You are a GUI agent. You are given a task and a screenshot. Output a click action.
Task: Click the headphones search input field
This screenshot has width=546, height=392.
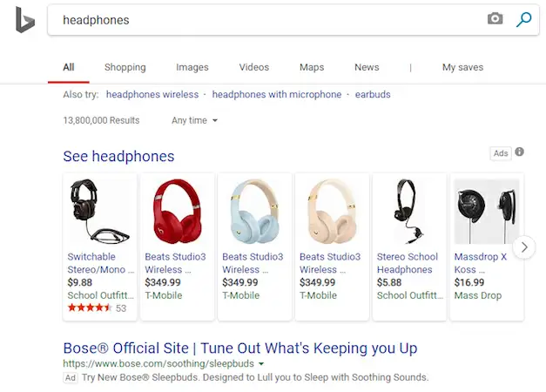pos(261,20)
